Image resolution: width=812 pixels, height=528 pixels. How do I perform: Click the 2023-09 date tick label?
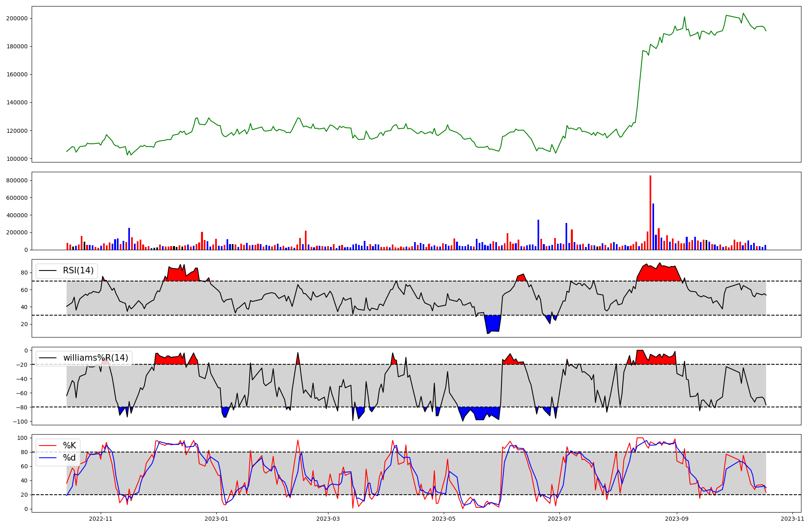coord(677,519)
